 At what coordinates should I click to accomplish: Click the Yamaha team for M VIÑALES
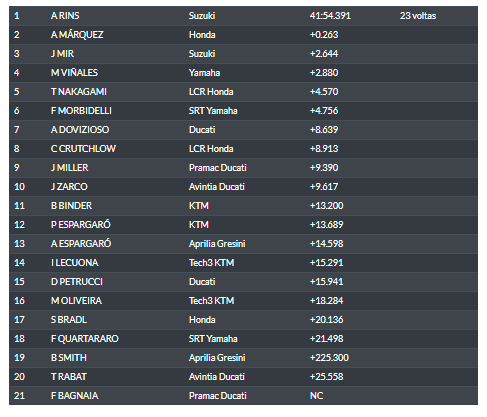point(204,73)
